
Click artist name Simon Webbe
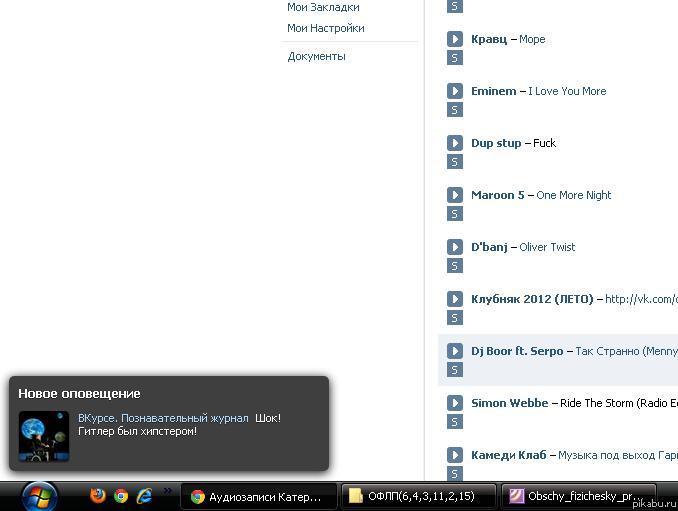pyautogui.click(x=509, y=403)
